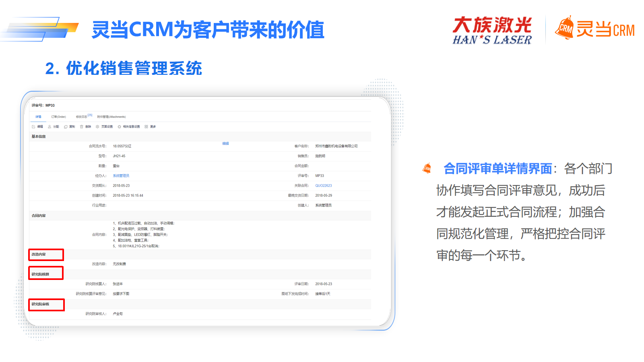Screen dimensions: 644x362
Task: Open 附件管理(Attachments) tab
Action: (111, 117)
